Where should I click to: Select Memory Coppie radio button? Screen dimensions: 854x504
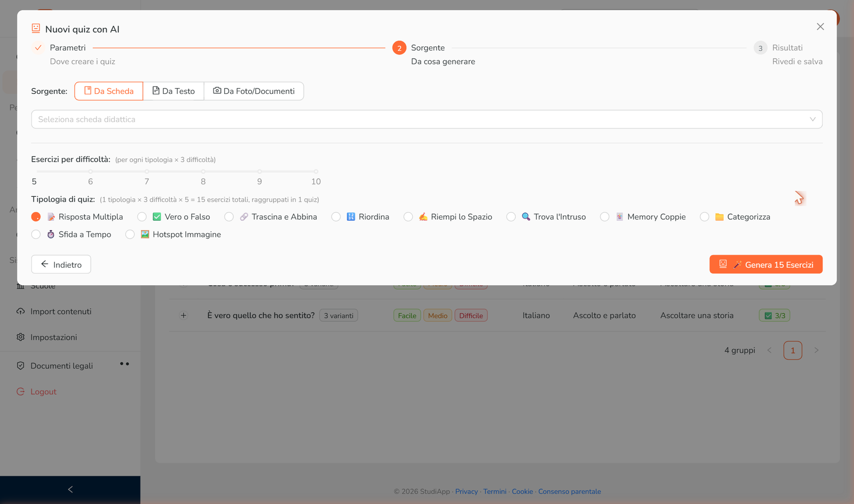coord(605,217)
